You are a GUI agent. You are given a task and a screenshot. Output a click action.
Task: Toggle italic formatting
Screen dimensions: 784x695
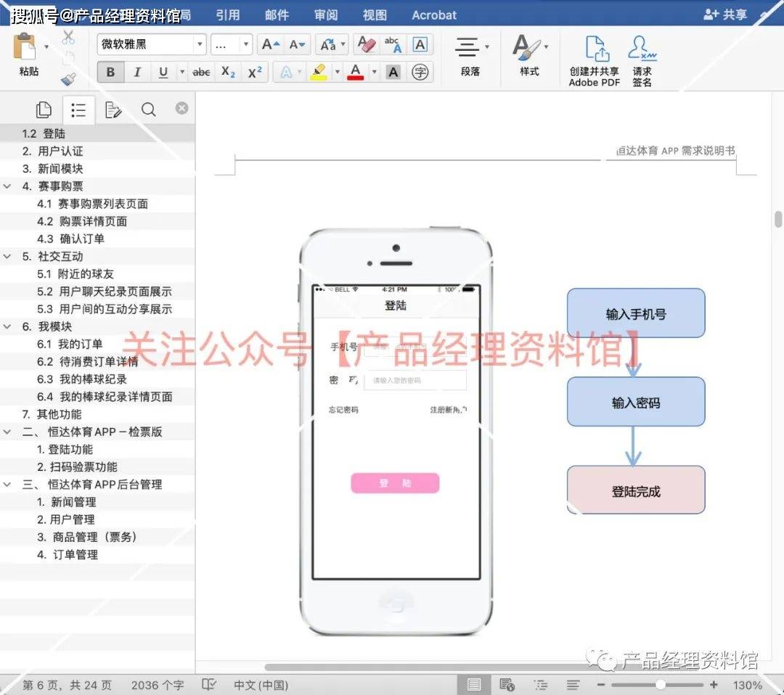point(137,72)
